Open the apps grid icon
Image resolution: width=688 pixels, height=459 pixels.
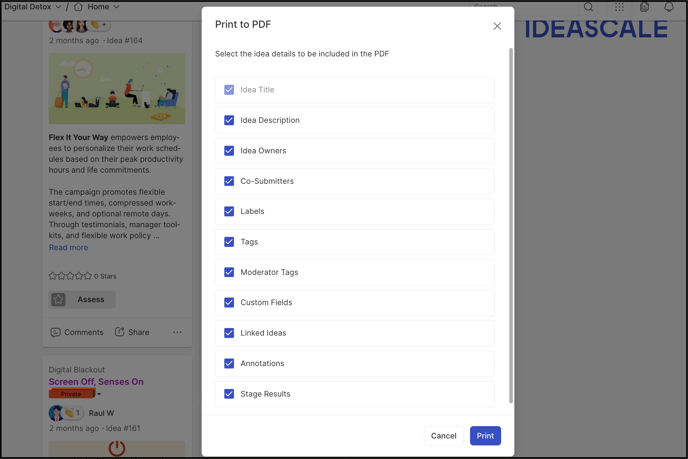(x=619, y=7)
